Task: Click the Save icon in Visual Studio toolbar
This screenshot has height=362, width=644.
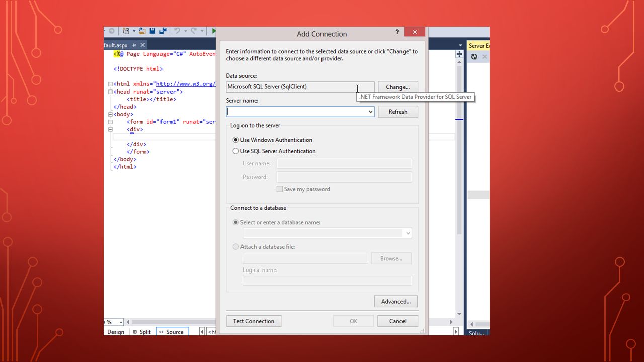Action: [x=152, y=31]
